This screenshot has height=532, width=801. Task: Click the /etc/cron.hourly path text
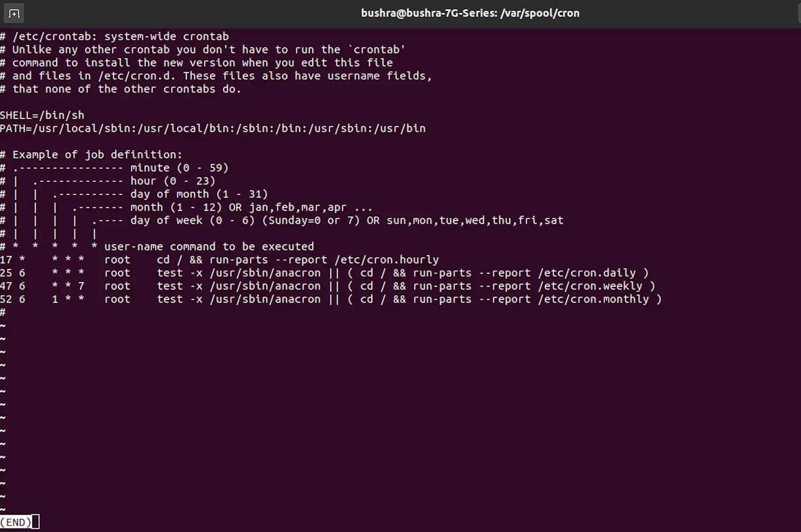tap(386, 260)
